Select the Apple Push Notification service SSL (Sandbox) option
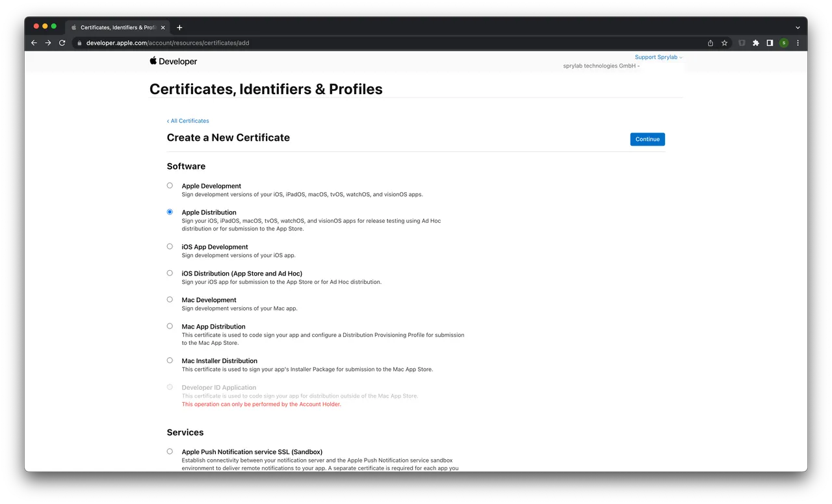Screen dimensions: 832x504 coord(170,451)
